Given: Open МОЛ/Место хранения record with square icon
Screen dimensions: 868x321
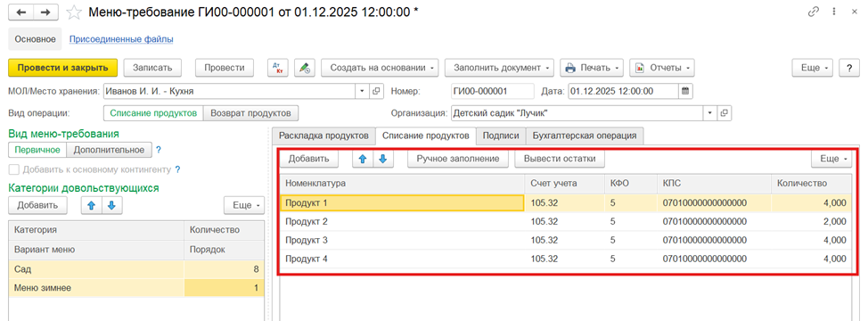Looking at the screenshot, I should [x=376, y=91].
